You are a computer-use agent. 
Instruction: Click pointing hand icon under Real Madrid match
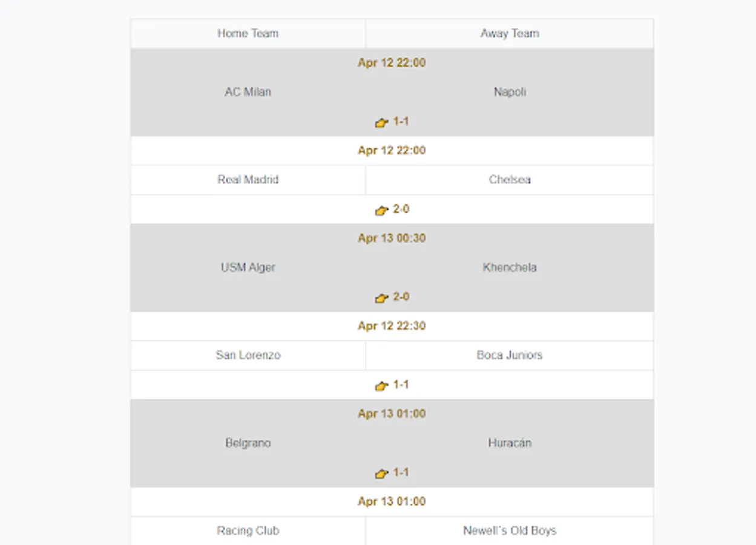tap(381, 211)
